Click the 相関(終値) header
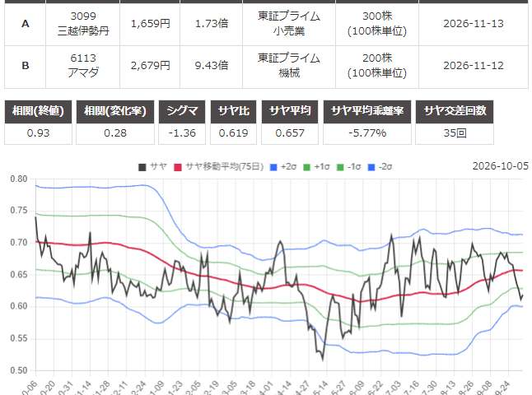 tap(38, 111)
